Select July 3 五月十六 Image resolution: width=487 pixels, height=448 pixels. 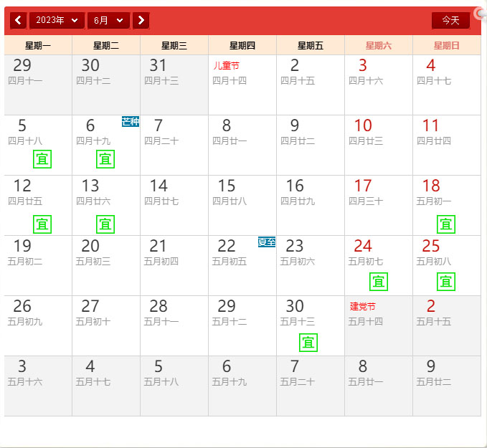tap(38, 386)
